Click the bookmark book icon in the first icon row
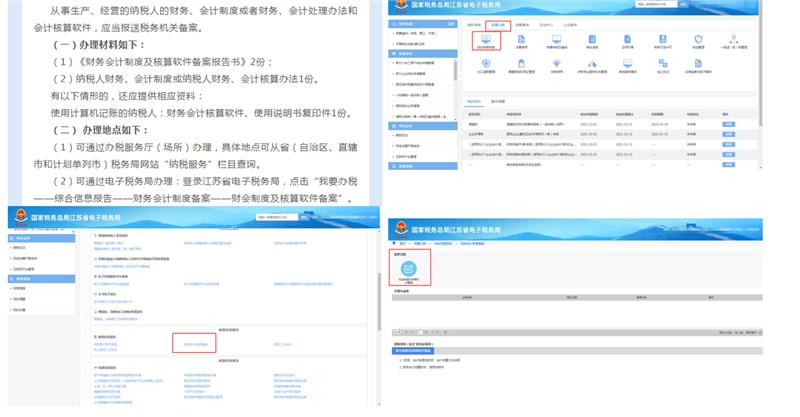Viewport: 800px width, 417px height. click(662, 39)
